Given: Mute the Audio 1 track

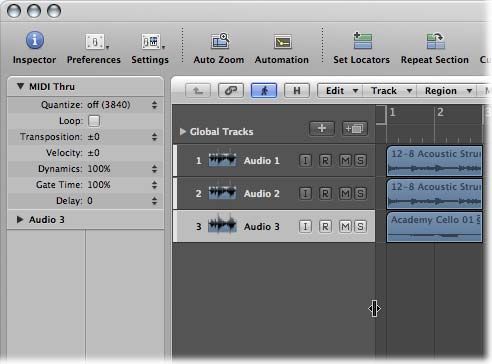Looking at the screenshot, I should pos(345,160).
